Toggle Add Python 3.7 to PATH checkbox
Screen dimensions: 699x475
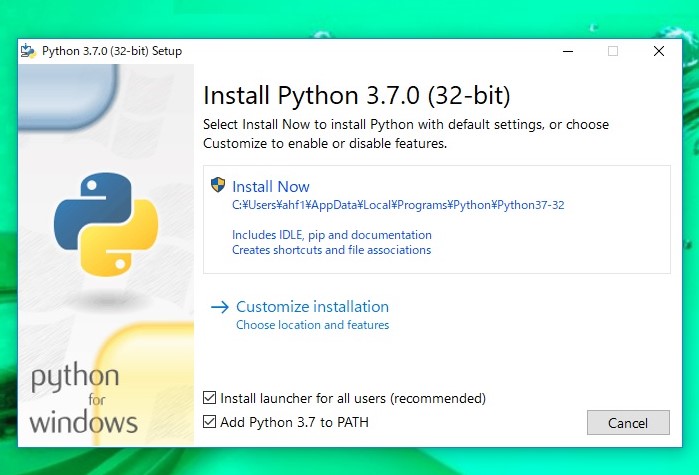pyautogui.click(x=210, y=422)
